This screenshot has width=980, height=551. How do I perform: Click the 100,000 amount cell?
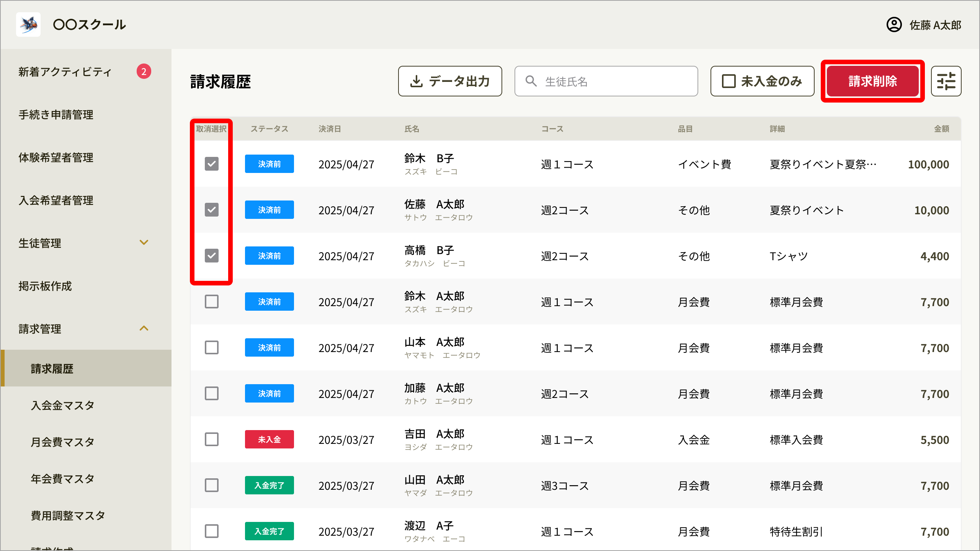[928, 165]
